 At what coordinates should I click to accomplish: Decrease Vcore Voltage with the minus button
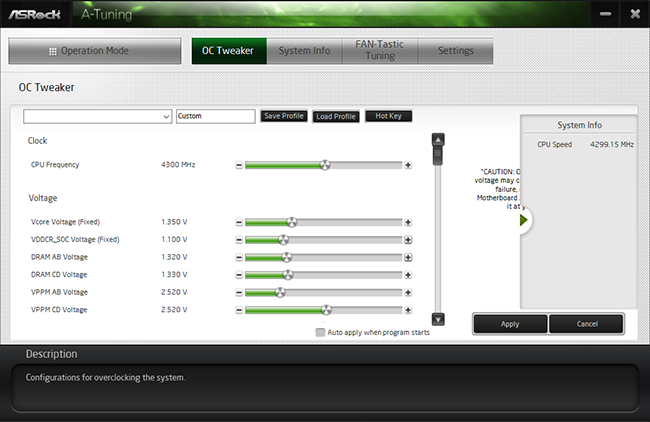(239, 223)
